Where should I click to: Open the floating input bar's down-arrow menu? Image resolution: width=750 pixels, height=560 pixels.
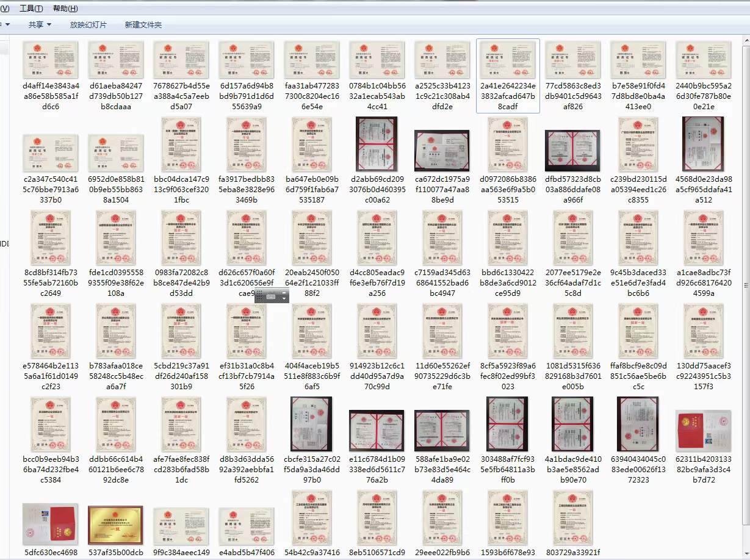[x=284, y=300]
